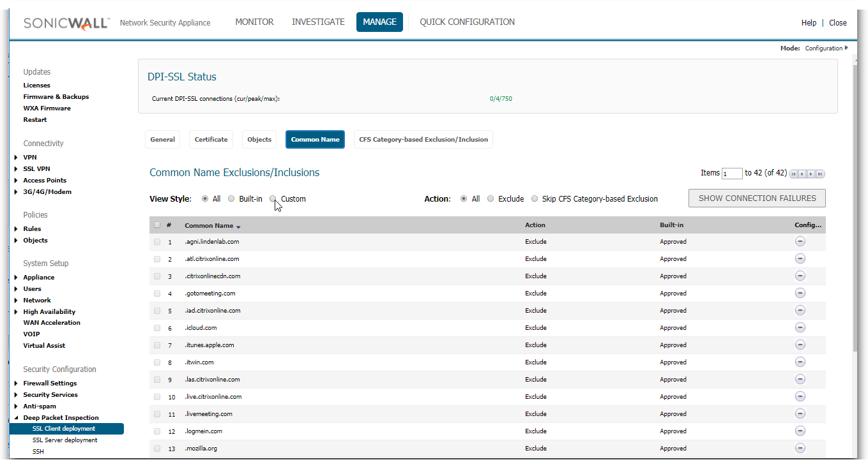Open the CFS Category-based Exclusion/Inclusion tab
The image size is (868, 469).
[423, 139]
